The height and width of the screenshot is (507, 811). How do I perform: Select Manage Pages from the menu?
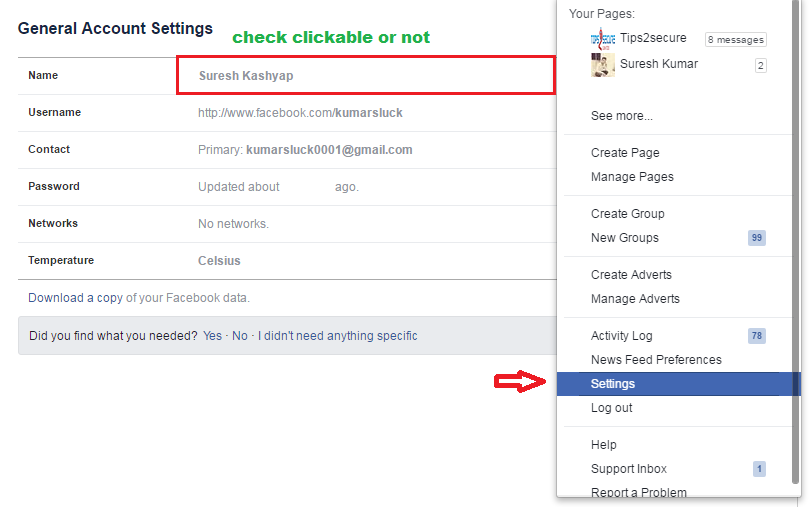[632, 177]
